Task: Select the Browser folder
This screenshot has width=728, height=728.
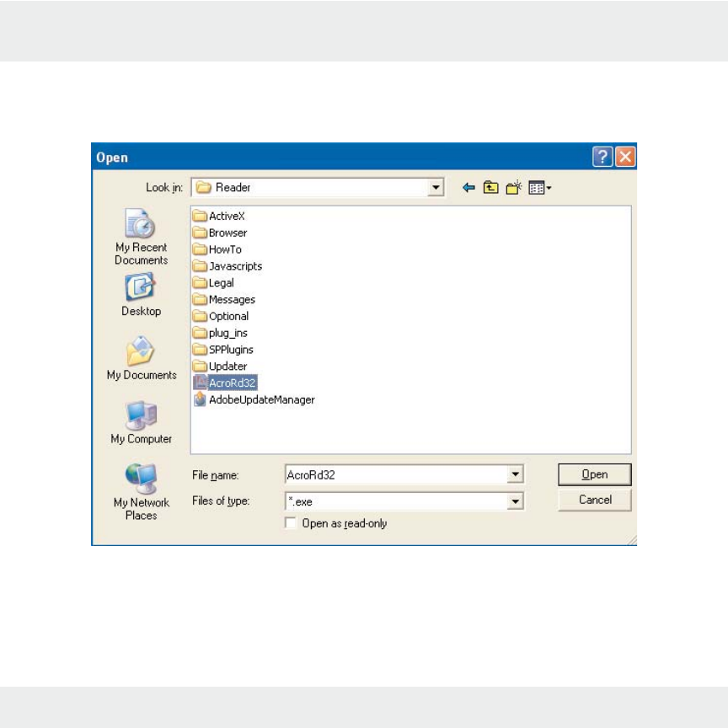Action: (220, 233)
